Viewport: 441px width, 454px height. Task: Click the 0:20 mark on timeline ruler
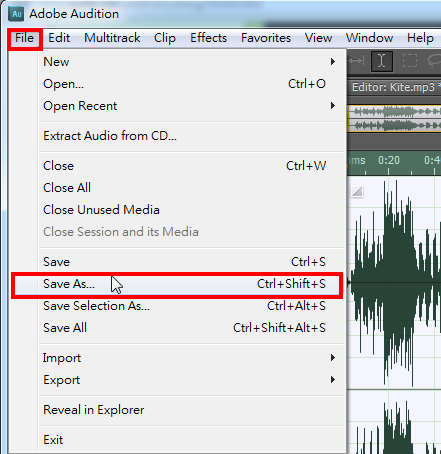(x=388, y=161)
